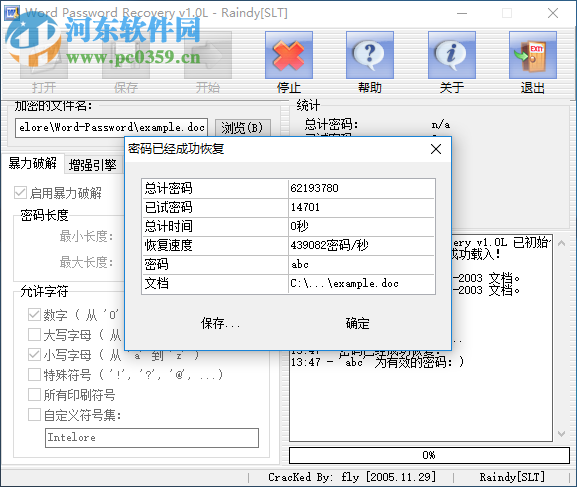Select the password value 'abc' cell
577x487 pixels.
click(361, 264)
